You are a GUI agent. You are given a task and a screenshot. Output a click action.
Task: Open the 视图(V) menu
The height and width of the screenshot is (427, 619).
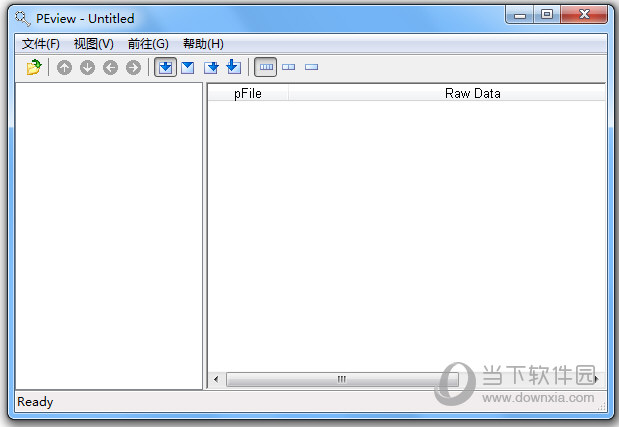point(94,44)
